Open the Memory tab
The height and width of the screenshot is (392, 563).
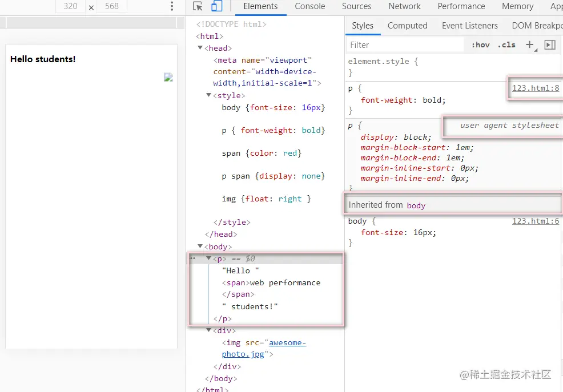[517, 6]
